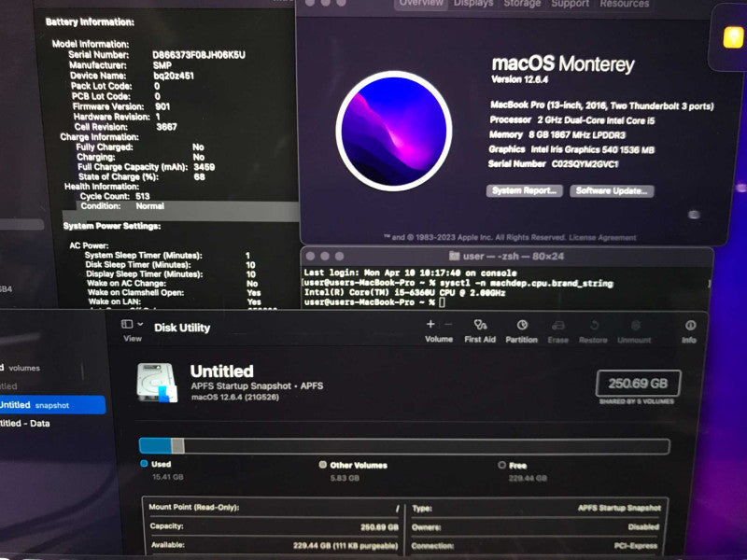Open System Report from About This Mac
The height and width of the screenshot is (560, 747).
coord(525,190)
